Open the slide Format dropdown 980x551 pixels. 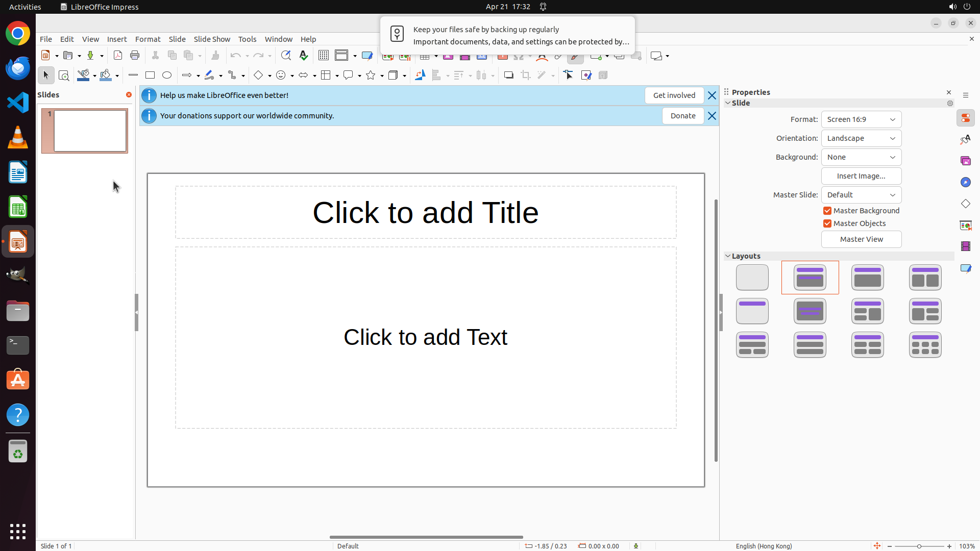coord(861,119)
